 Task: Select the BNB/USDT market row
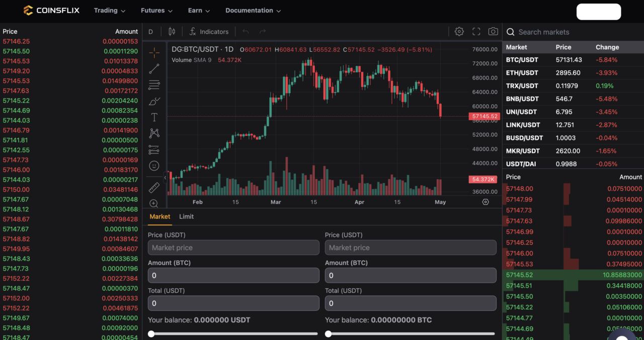point(573,99)
